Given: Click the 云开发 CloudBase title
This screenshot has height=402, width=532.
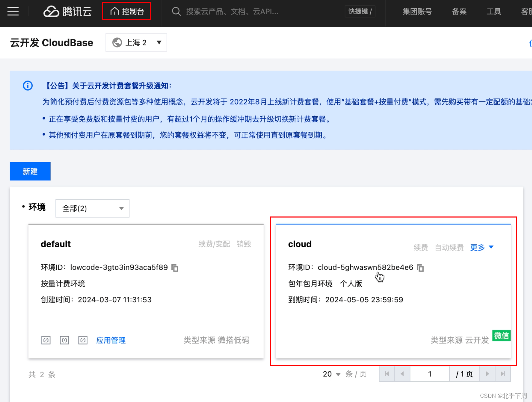Looking at the screenshot, I should (x=52, y=43).
